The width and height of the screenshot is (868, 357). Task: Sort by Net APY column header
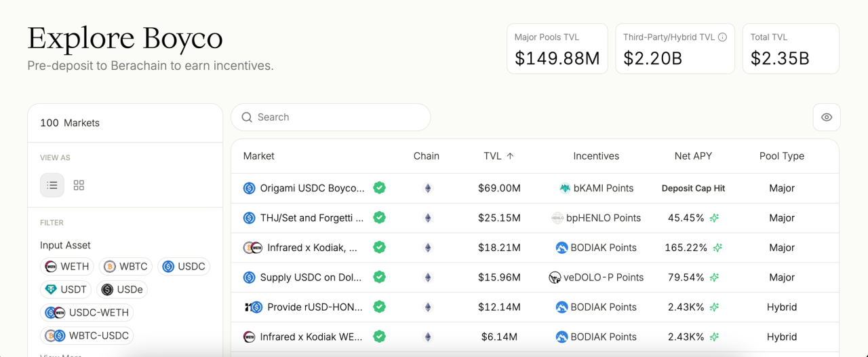[x=693, y=156]
